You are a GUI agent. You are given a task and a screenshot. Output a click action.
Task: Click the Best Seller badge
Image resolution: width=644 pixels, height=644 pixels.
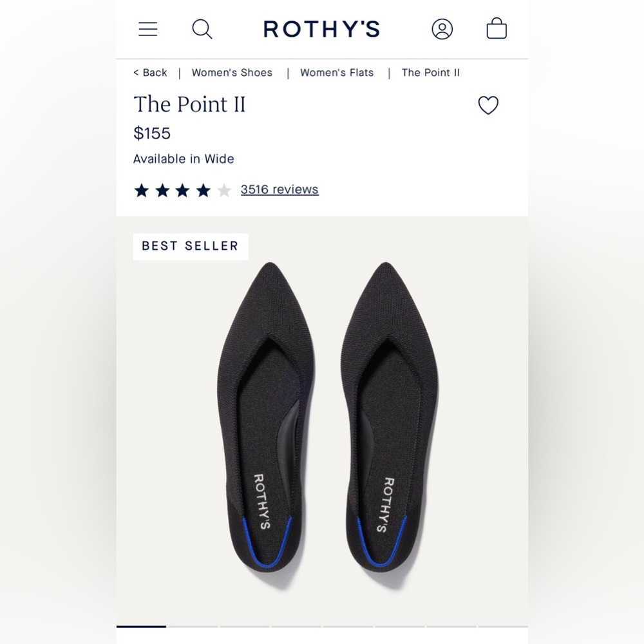(x=190, y=246)
